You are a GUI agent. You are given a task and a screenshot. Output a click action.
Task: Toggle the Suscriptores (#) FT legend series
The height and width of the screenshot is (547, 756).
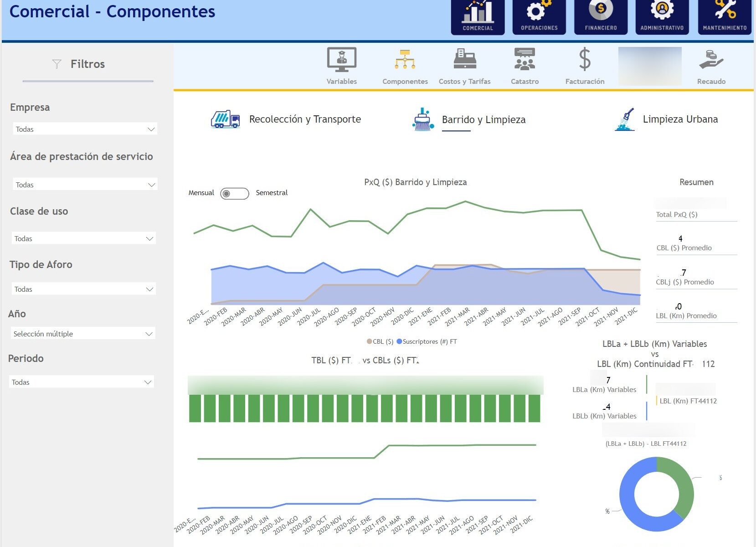click(427, 341)
